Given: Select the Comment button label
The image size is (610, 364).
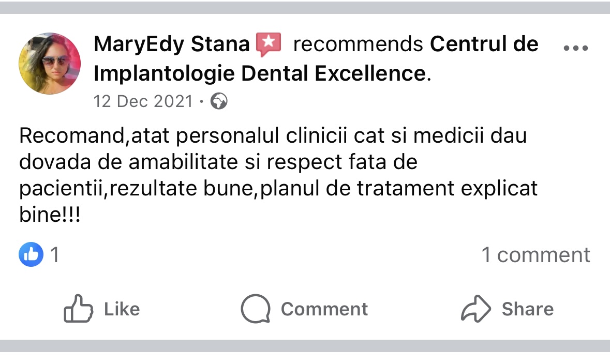Looking at the screenshot, I should tap(324, 309).
